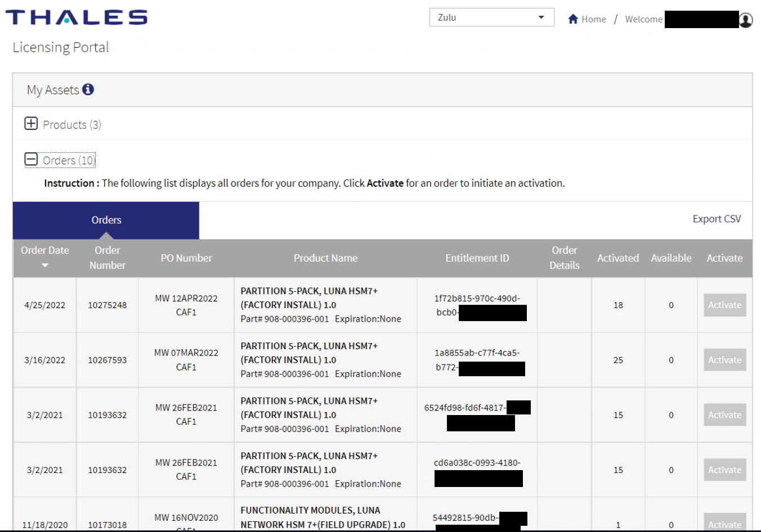The height and width of the screenshot is (532, 761).
Task: Click the Thales logo
Action: pyautogui.click(x=77, y=17)
